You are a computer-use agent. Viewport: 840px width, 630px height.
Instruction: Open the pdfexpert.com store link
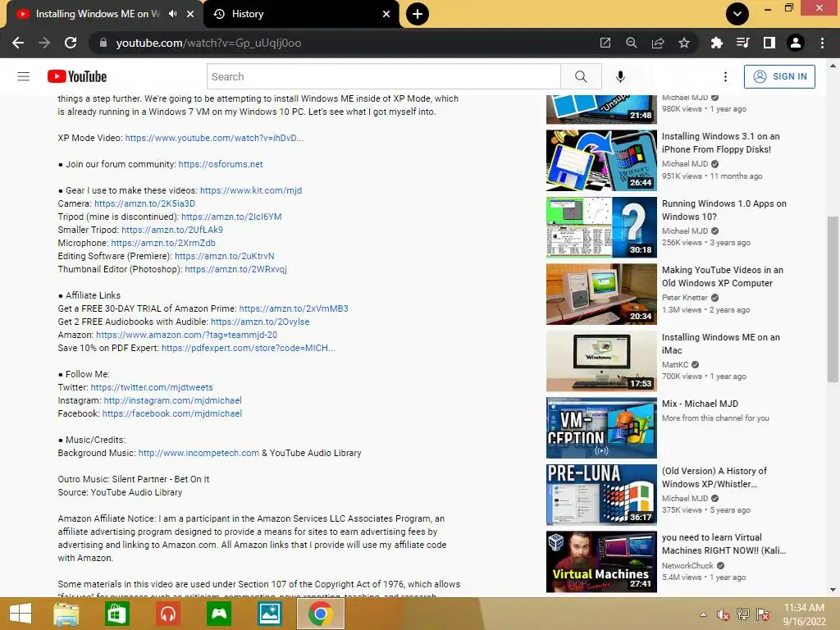[248, 348]
